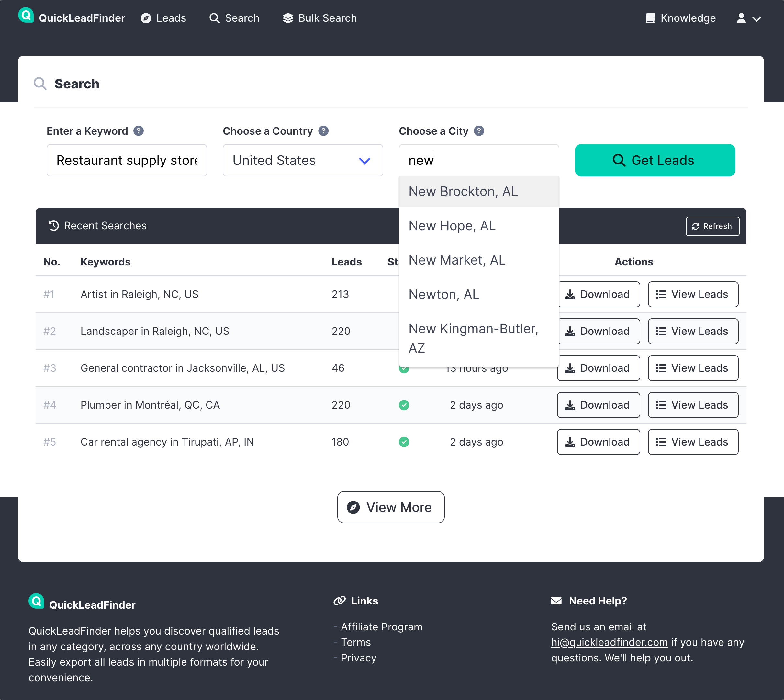Refresh the recent searches table
Viewport: 784px width, 700px height.
(712, 226)
